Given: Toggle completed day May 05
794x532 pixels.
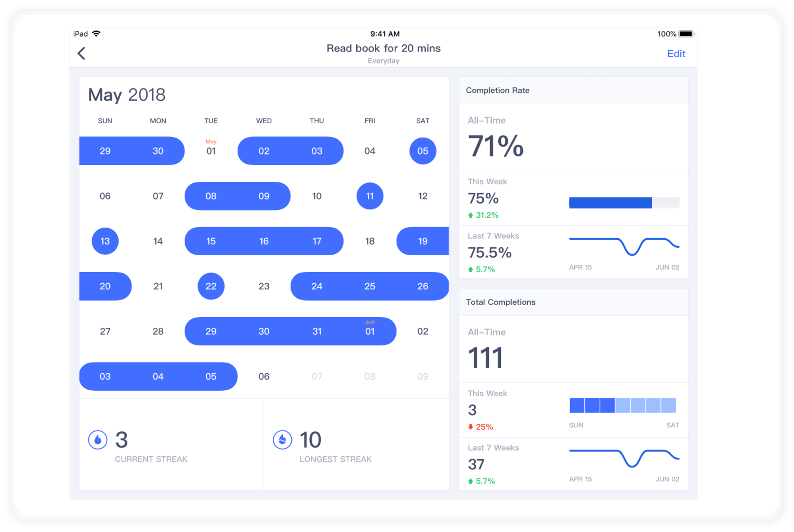Looking at the screenshot, I should pyautogui.click(x=423, y=151).
